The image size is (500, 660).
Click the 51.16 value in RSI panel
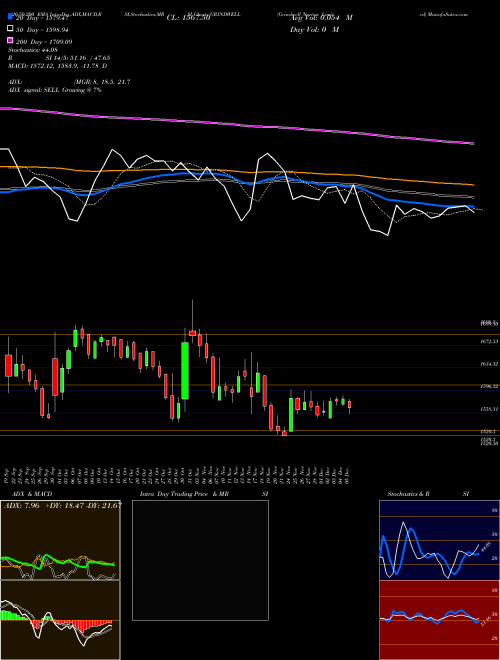click(x=485, y=621)
